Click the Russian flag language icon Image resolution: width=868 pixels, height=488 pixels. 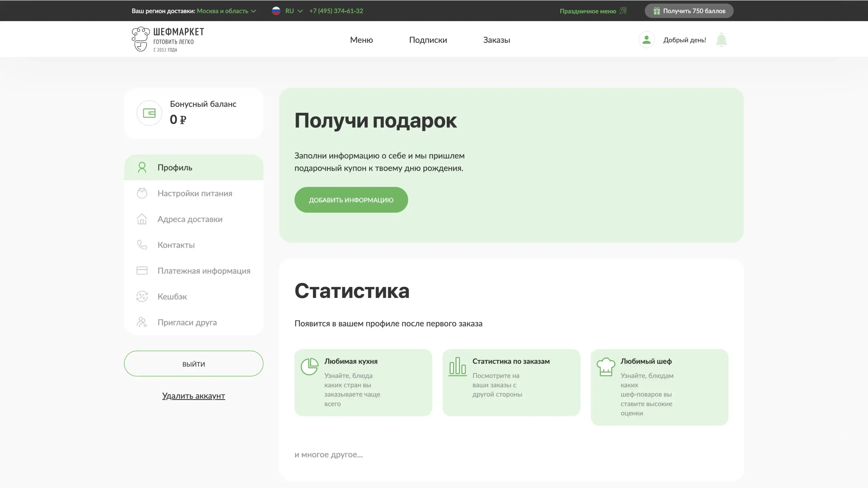[x=276, y=11]
